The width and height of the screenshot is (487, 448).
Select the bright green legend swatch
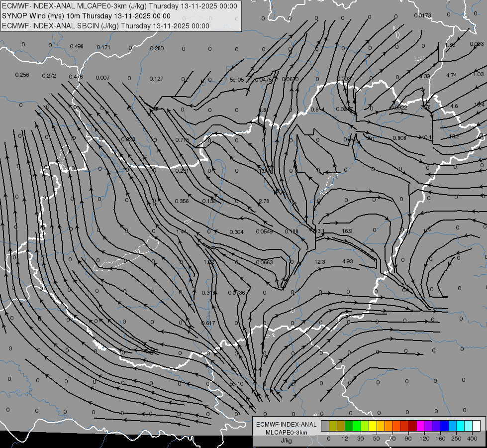357,426
